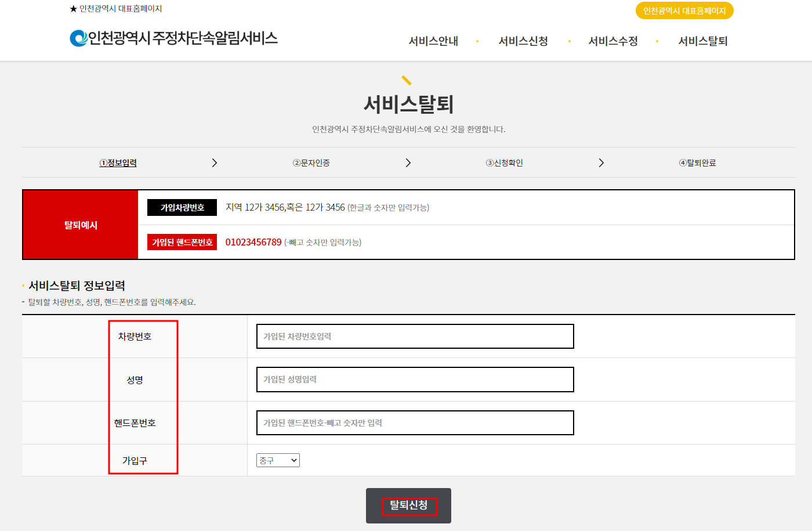Image resolution: width=812 pixels, height=531 pixels.
Task: Select 중구 from the district combo box
Action: [274, 460]
